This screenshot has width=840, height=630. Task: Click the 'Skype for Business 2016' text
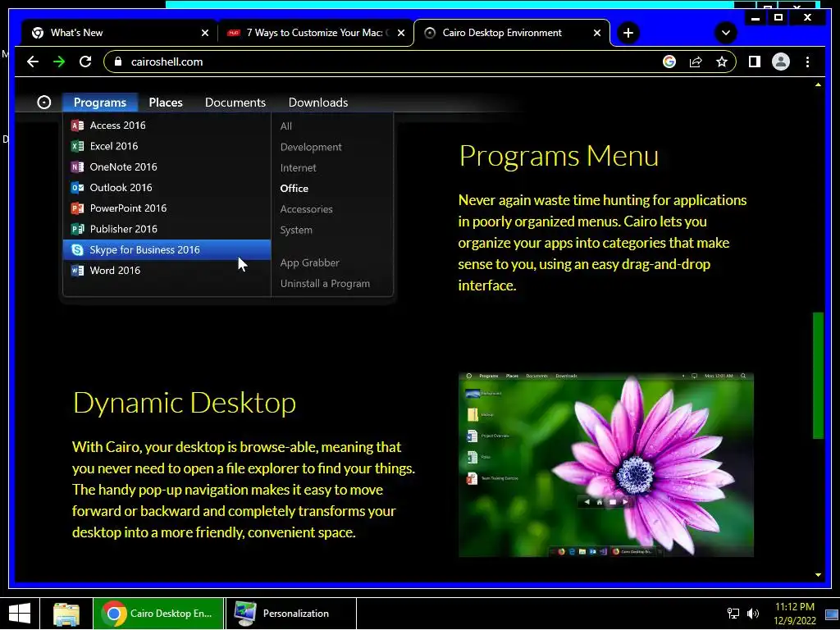click(144, 249)
